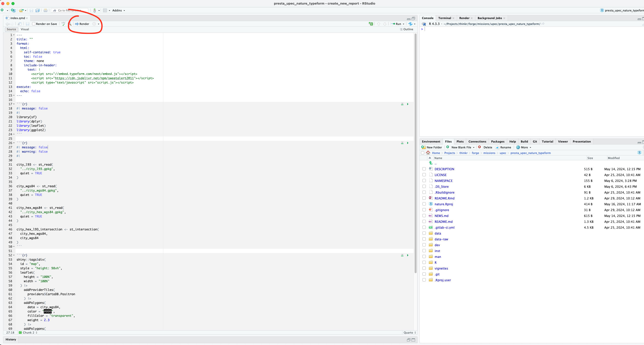This screenshot has width=644, height=345.
Task: Open the Addins dropdown menu
Action: (x=119, y=10)
